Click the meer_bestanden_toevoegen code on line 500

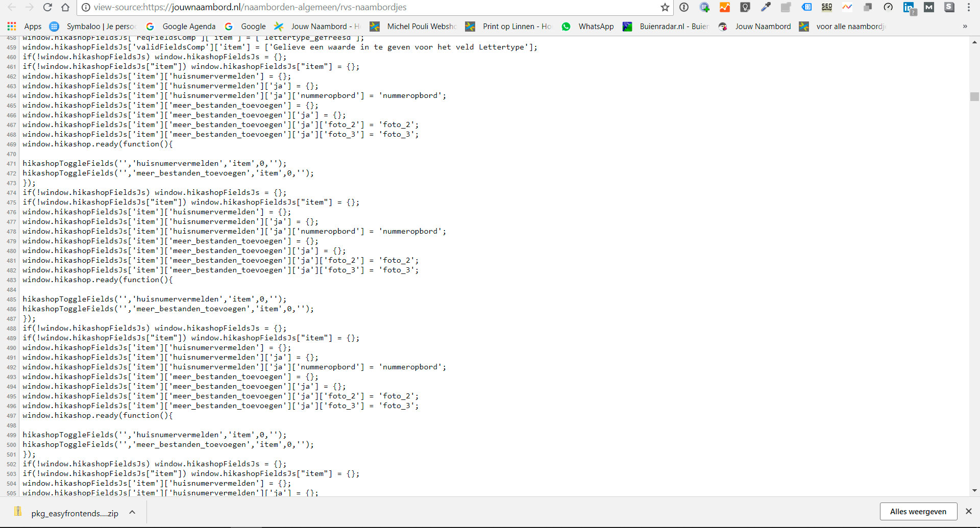point(168,444)
